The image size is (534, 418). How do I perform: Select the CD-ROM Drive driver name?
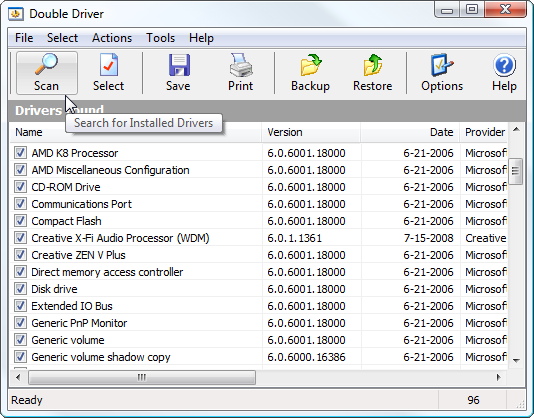(x=66, y=187)
